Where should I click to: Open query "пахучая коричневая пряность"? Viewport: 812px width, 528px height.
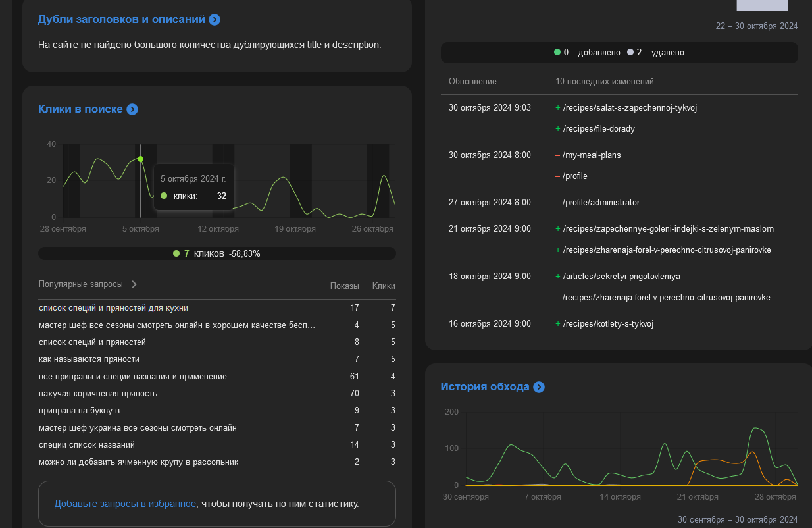(98, 394)
